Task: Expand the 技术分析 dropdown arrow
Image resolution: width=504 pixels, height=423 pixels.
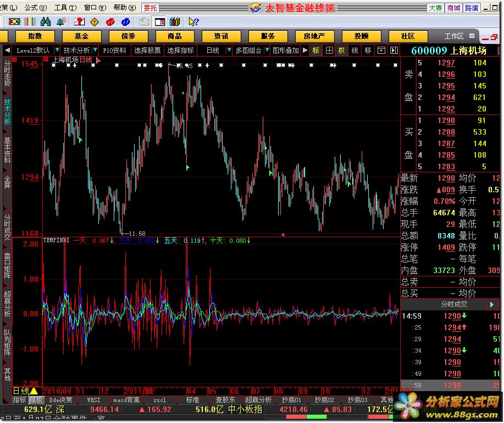Action: [x=95, y=50]
